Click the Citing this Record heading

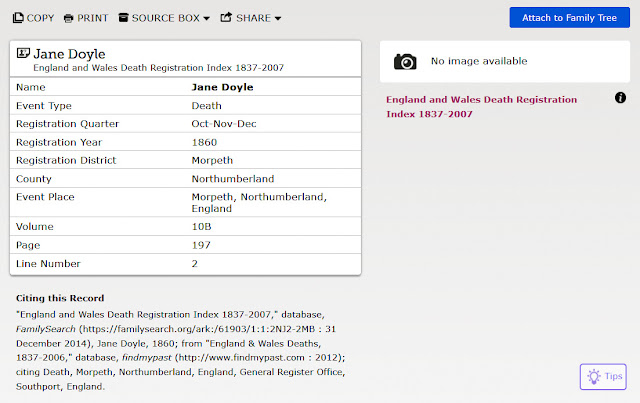[60, 298]
